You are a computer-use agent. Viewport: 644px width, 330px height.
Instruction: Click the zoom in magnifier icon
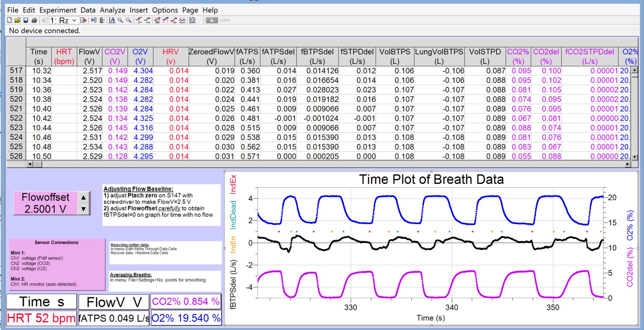(x=120, y=20)
